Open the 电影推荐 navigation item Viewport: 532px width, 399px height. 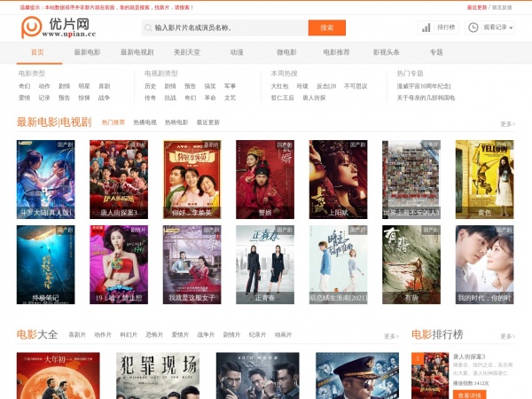click(336, 52)
